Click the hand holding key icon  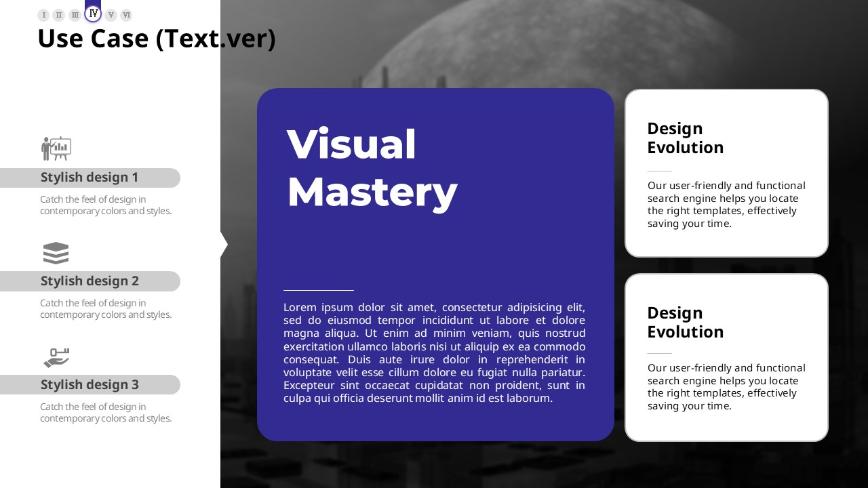click(56, 357)
